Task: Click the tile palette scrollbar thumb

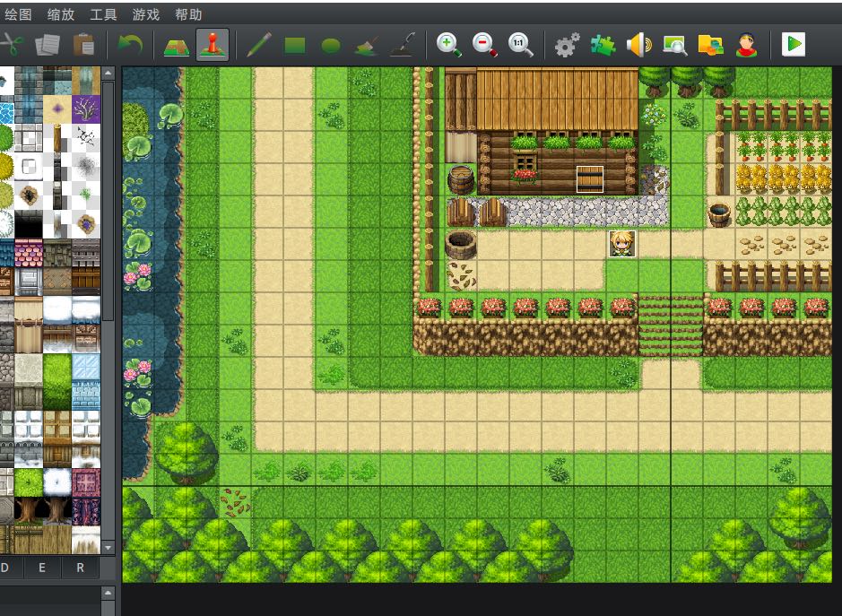Action: (108, 200)
